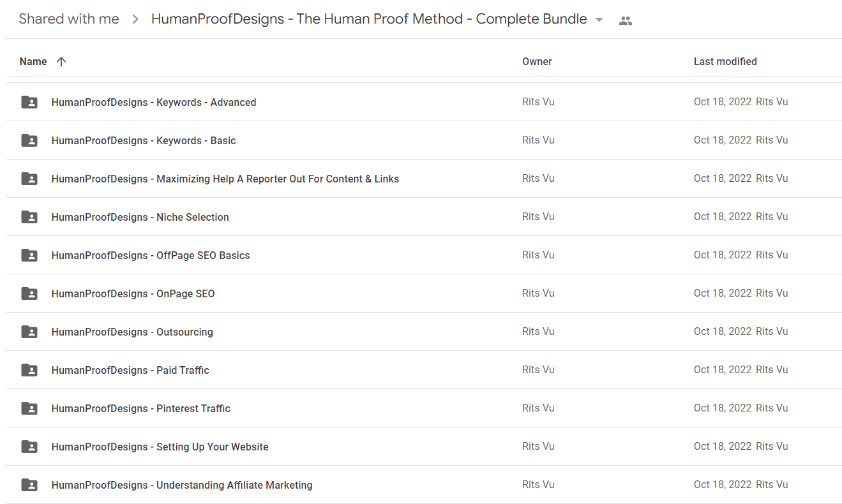Click the folder icon beside Paid Traffic

[29, 370]
